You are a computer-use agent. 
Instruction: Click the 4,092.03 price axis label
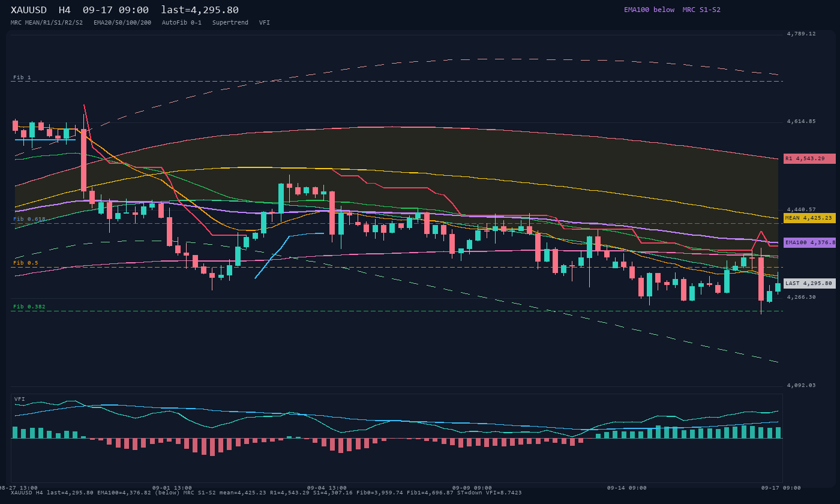click(802, 385)
